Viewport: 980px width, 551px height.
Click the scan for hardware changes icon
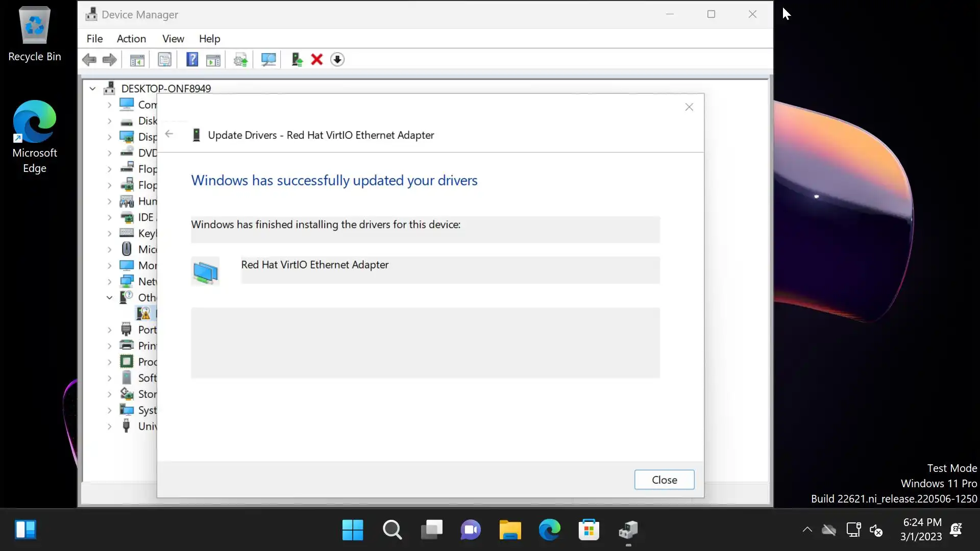(x=268, y=60)
